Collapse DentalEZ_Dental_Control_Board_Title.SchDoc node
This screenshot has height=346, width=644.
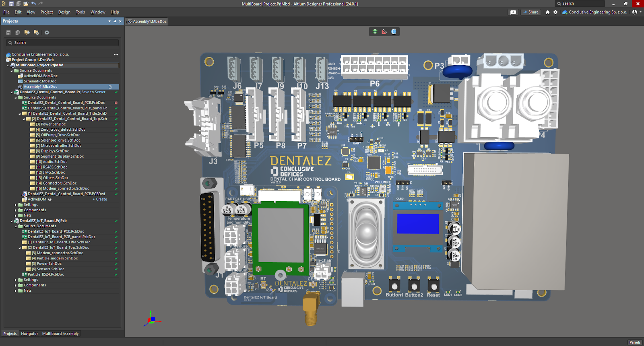click(x=20, y=113)
